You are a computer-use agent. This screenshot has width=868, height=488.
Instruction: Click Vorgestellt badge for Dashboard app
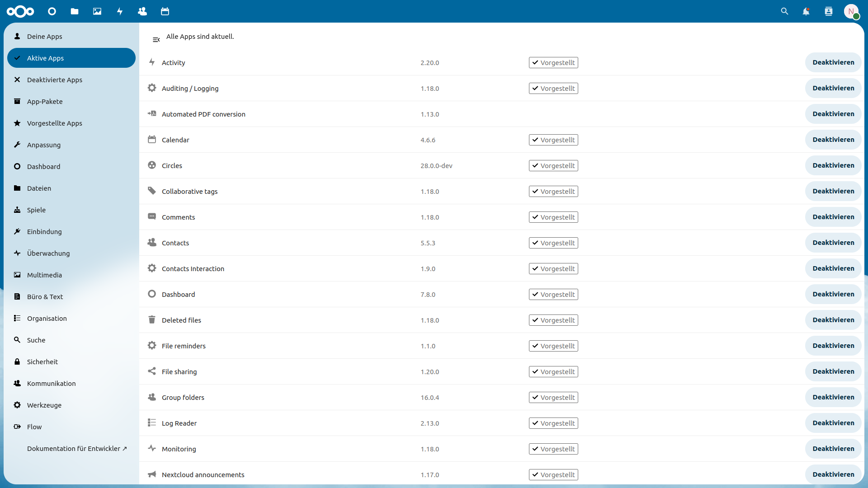[x=553, y=294]
